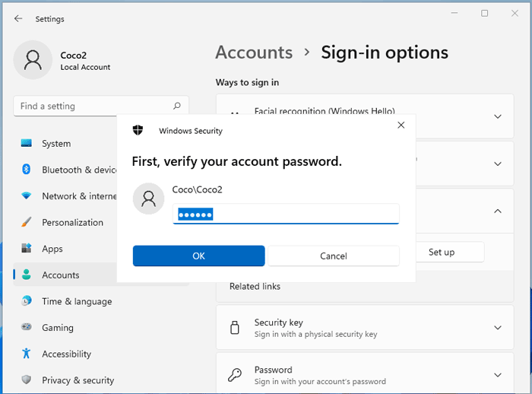Go back with the Settings arrow
The image size is (532, 394).
pos(18,19)
